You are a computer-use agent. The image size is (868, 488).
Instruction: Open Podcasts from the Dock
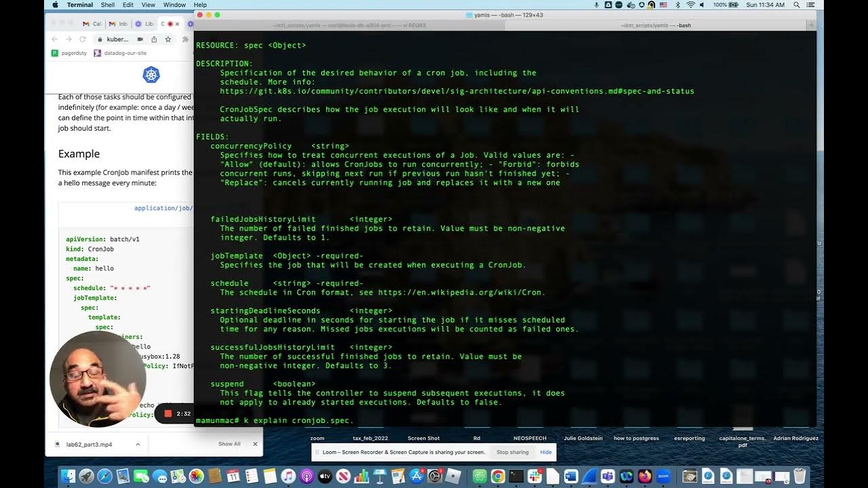[x=307, y=476]
